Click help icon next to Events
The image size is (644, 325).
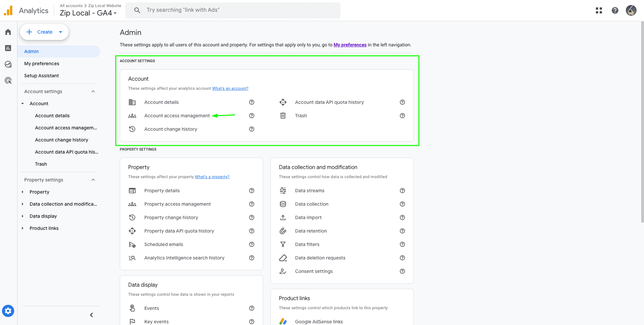click(x=252, y=308)
